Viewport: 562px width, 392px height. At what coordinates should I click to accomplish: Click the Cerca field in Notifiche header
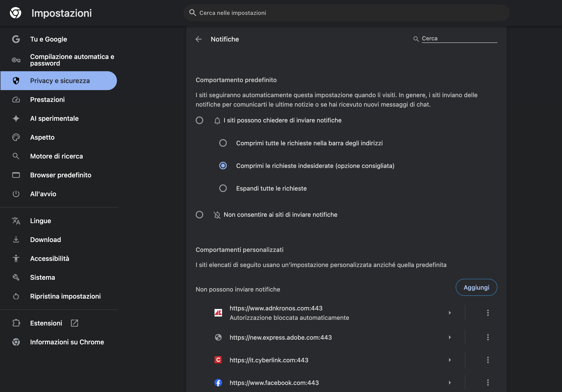(459, 39)
